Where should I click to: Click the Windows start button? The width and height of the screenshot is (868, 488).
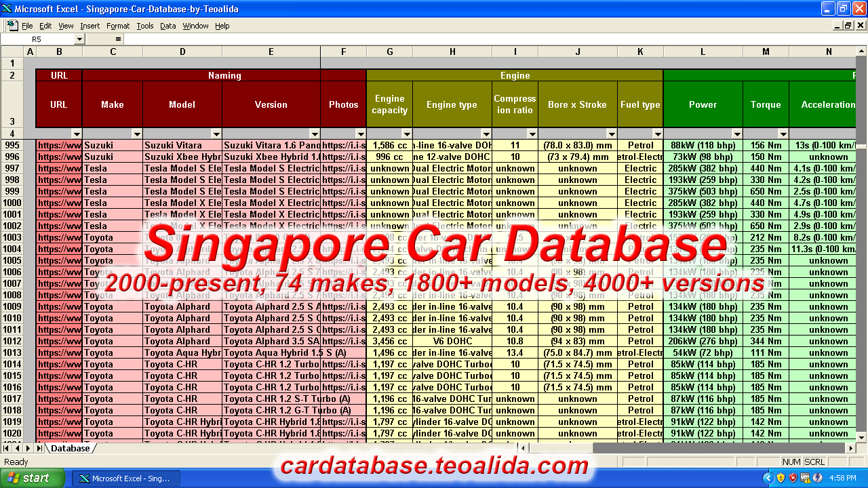(33, 478)
